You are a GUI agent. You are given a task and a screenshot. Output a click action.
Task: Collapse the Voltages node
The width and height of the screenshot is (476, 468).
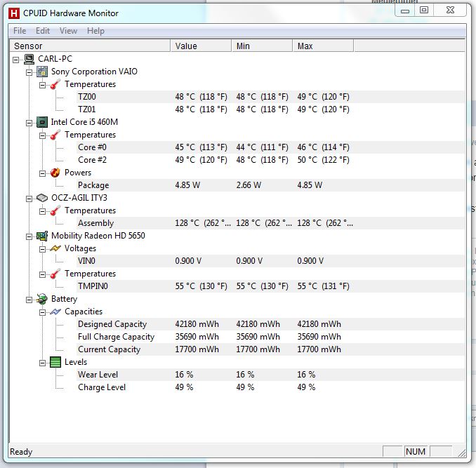pos(43,249)
